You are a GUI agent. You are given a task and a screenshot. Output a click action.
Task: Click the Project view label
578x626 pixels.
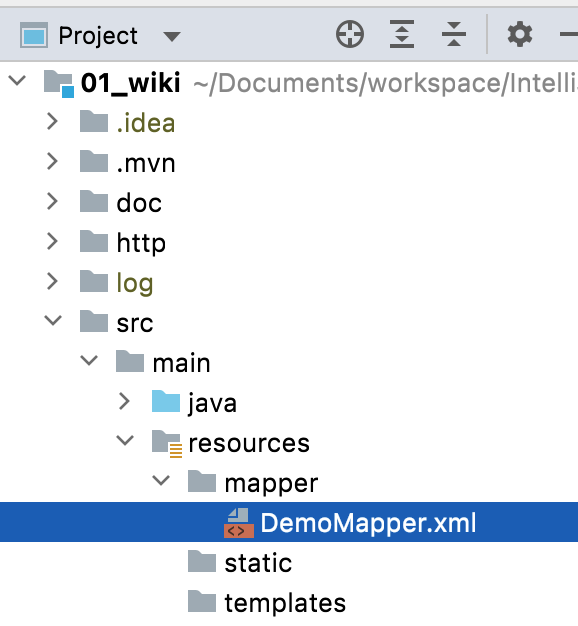98,36
